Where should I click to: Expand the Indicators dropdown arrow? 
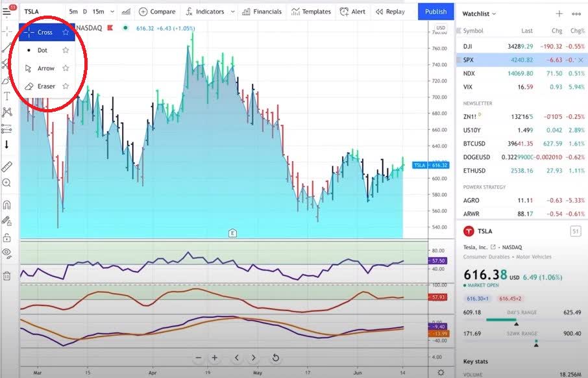point(233,11)
